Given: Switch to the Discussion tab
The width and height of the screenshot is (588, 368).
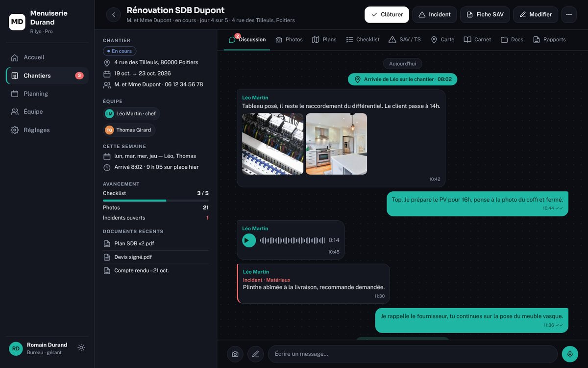Looking at the screenshot, I should pos(247,40).
